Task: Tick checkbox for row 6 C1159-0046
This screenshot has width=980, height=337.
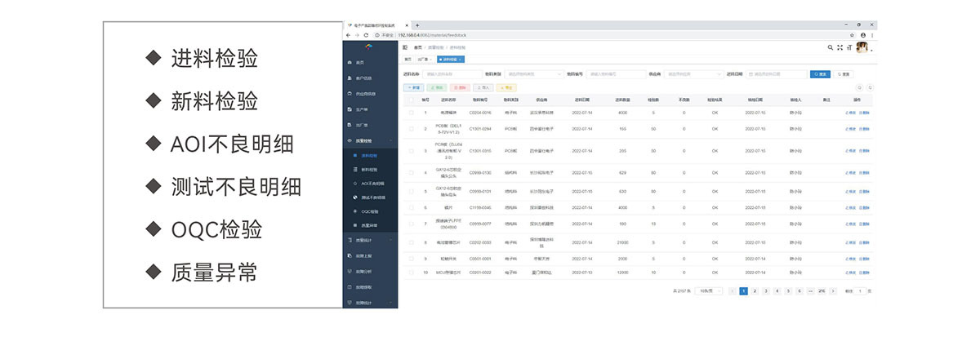Action: (x=412, y=207)
